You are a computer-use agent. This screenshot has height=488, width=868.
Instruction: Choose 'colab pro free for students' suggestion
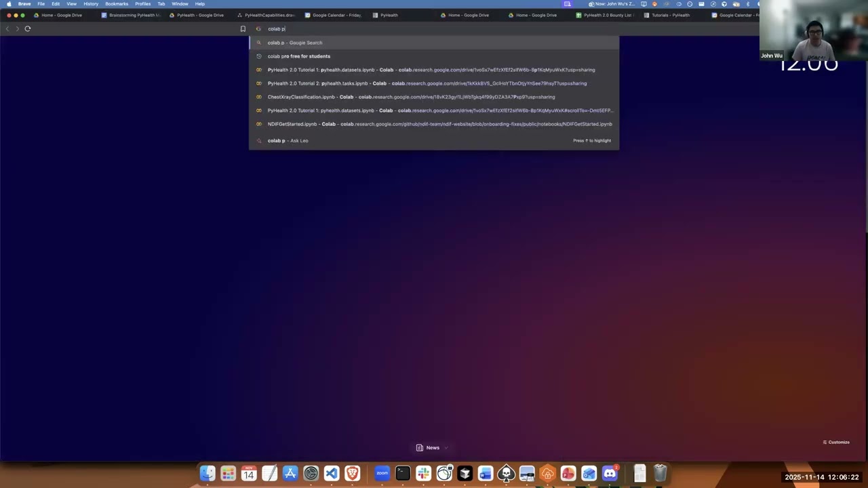click(434, 56)
